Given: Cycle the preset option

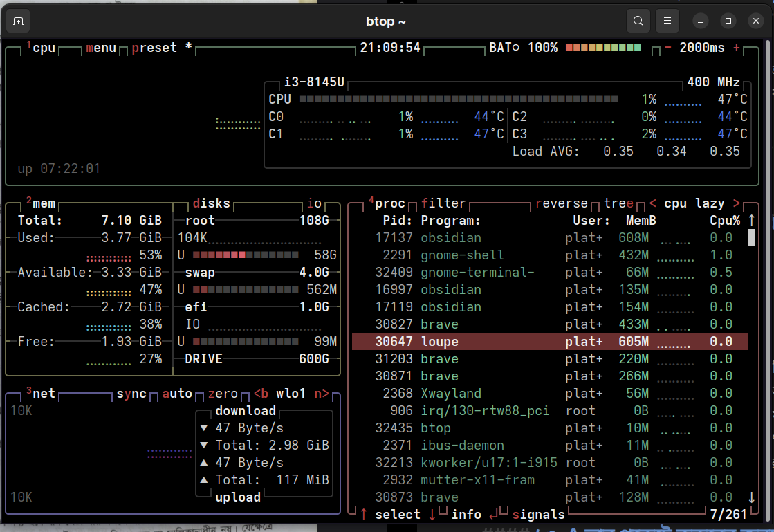Looking at the screenshot, I should (154, 48).
